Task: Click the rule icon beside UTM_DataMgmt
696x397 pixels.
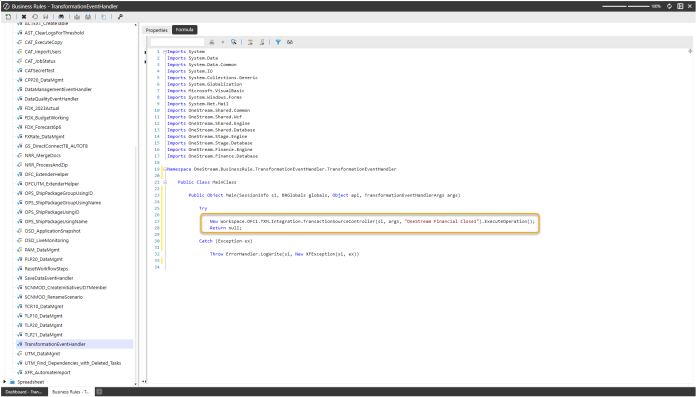Action: point(20,353)
